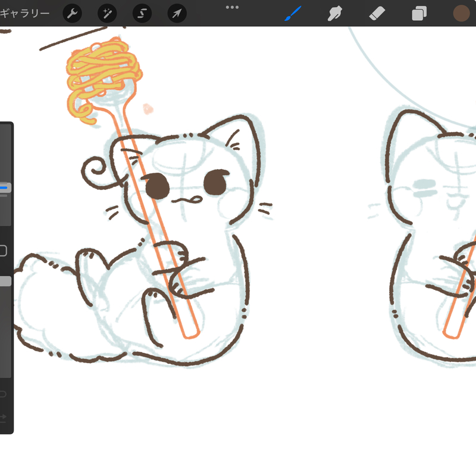Activate the Selection S-shaped tool
This screenshot has width=476, height=456.
[x=142, y=13]
